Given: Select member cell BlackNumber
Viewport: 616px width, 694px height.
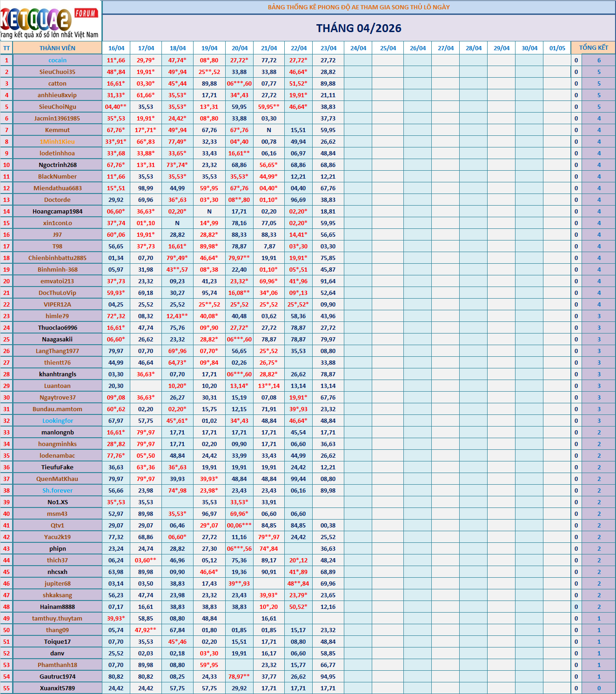Looking at the screenshot, I should (x=57, y=176).
